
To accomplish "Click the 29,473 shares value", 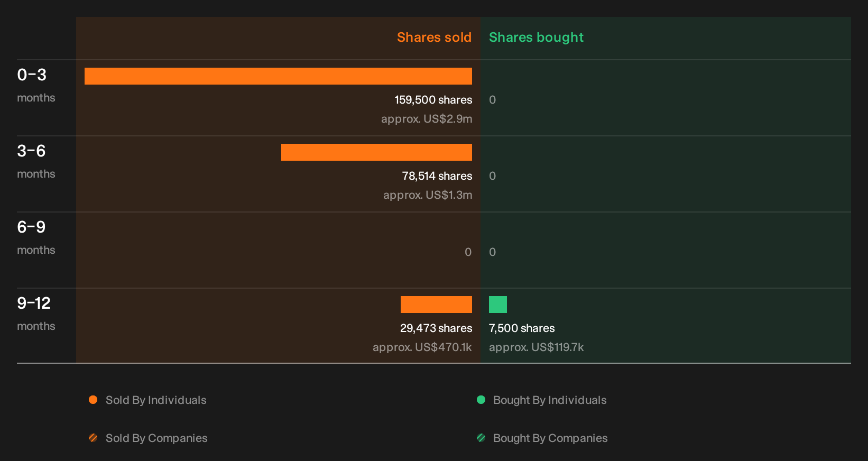I will click(436, 328).
